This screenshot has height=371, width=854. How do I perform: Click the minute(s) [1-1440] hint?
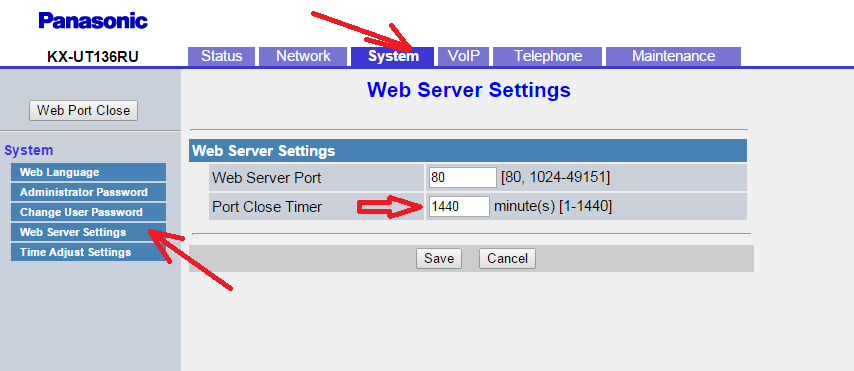coord(553,206)
